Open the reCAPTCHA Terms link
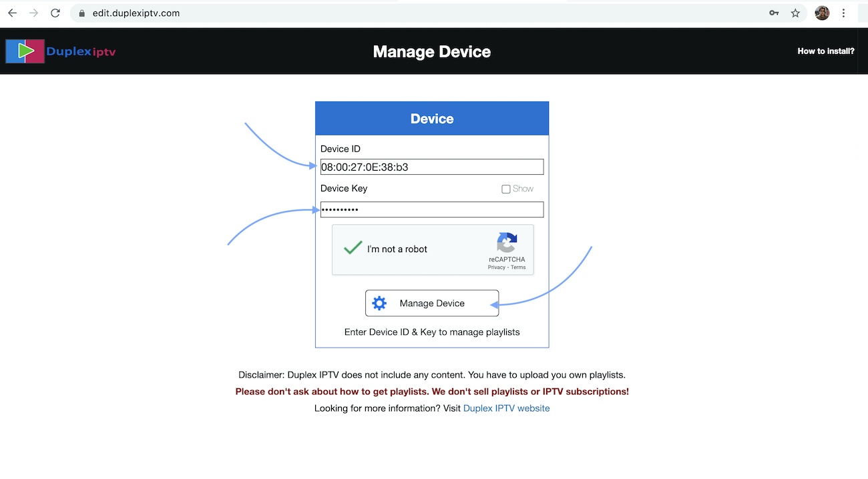868x479 pixels. pos(519,268)
